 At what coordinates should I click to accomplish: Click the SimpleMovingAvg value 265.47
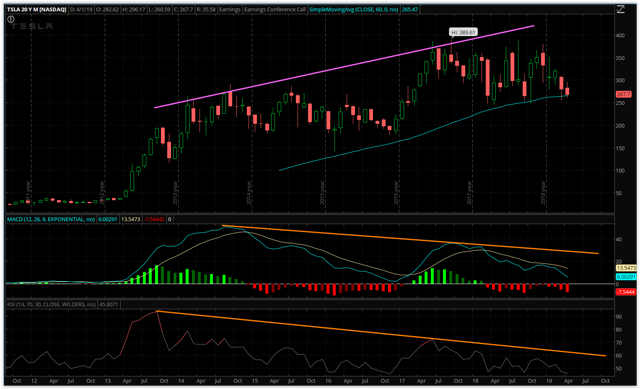[410, 9]
